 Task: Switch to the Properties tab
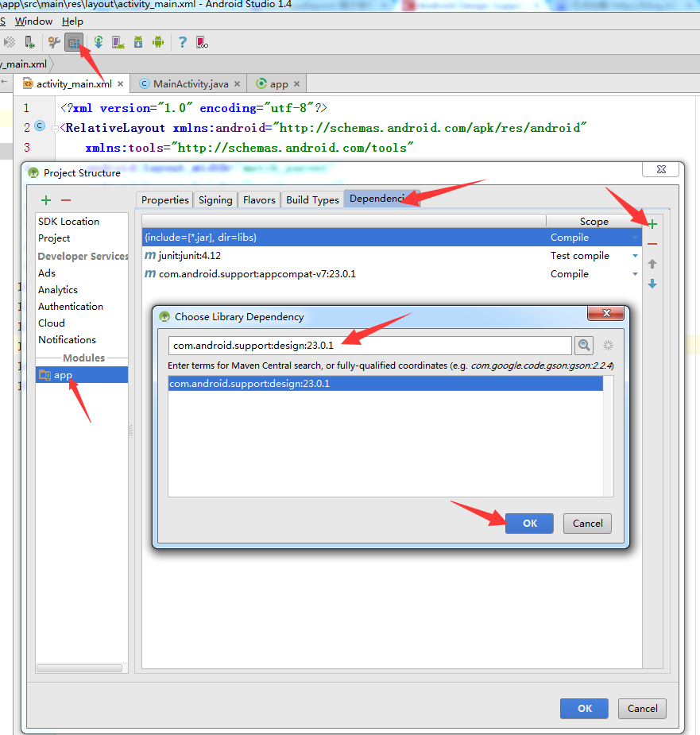[164, 199]
